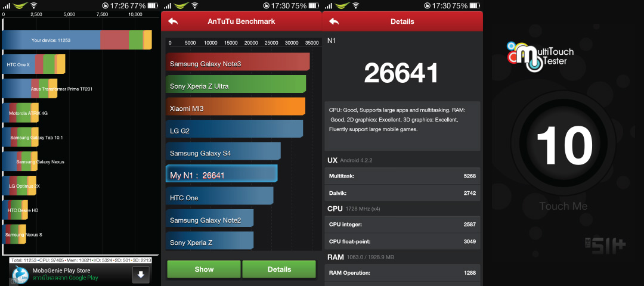Select the Sony Xperia Z Ultra bar
Screen dimensions: 644x286
(236, 84)
